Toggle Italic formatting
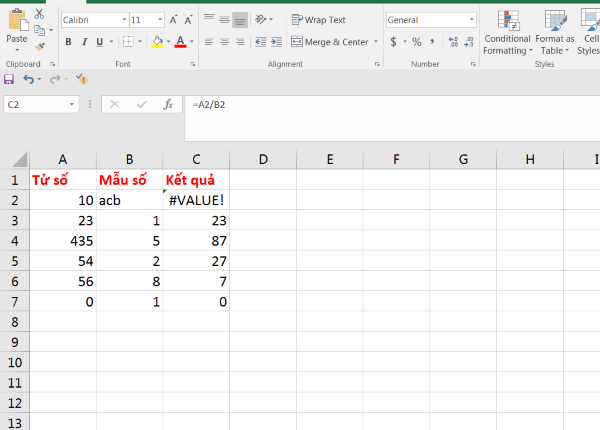The width and height of the screenshot is (600, 430). (84, 42)
